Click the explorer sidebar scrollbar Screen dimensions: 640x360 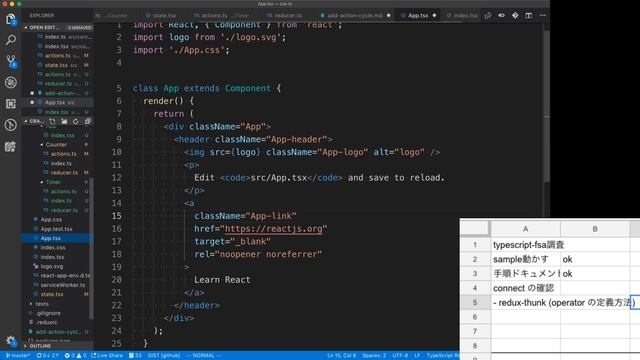[x=91, y=248]
